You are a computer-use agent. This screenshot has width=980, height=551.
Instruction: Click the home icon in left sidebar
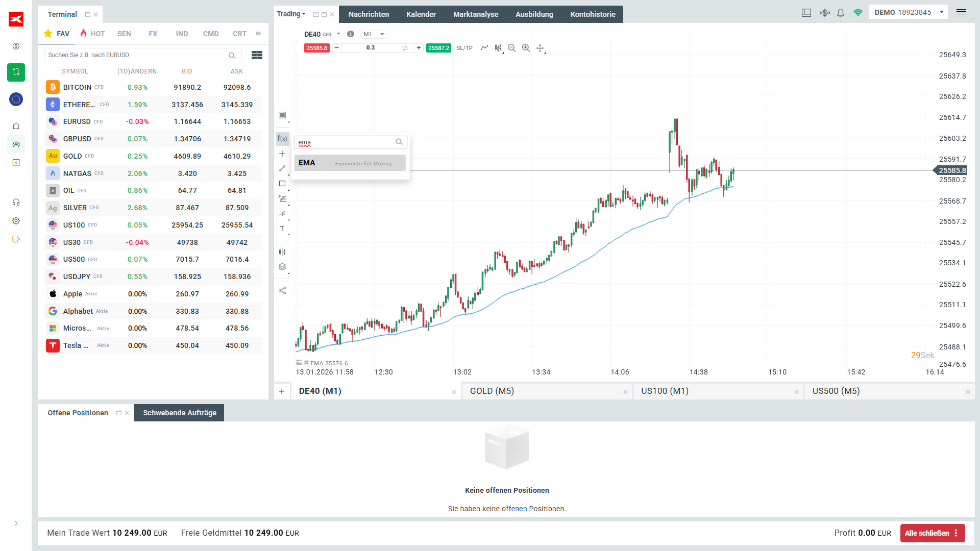pos(16,126)
